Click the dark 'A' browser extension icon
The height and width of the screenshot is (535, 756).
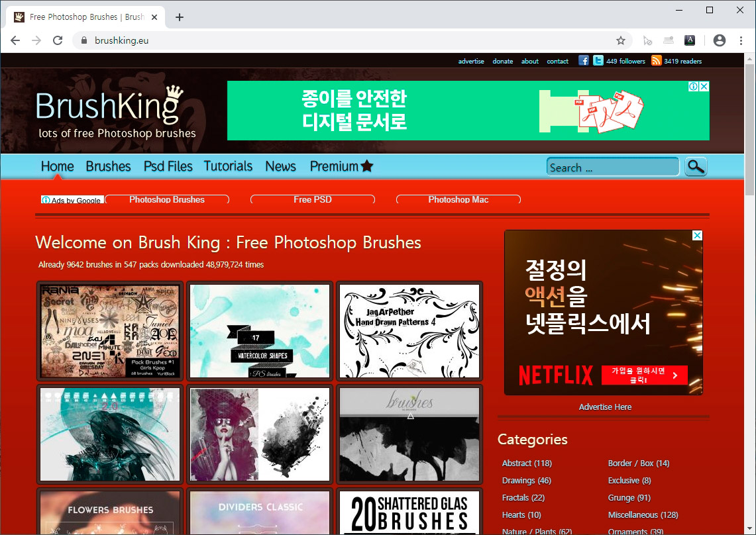(690, 40)
